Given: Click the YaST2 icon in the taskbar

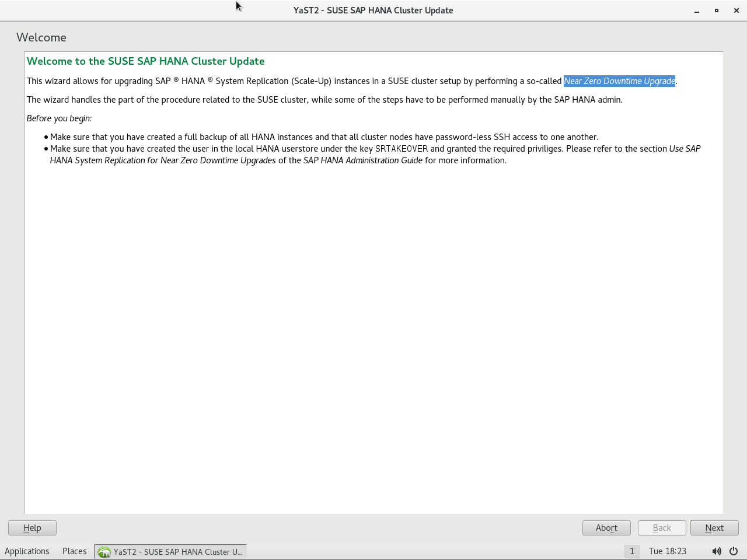Looking at the screenshot, I should tap(104, 552).
